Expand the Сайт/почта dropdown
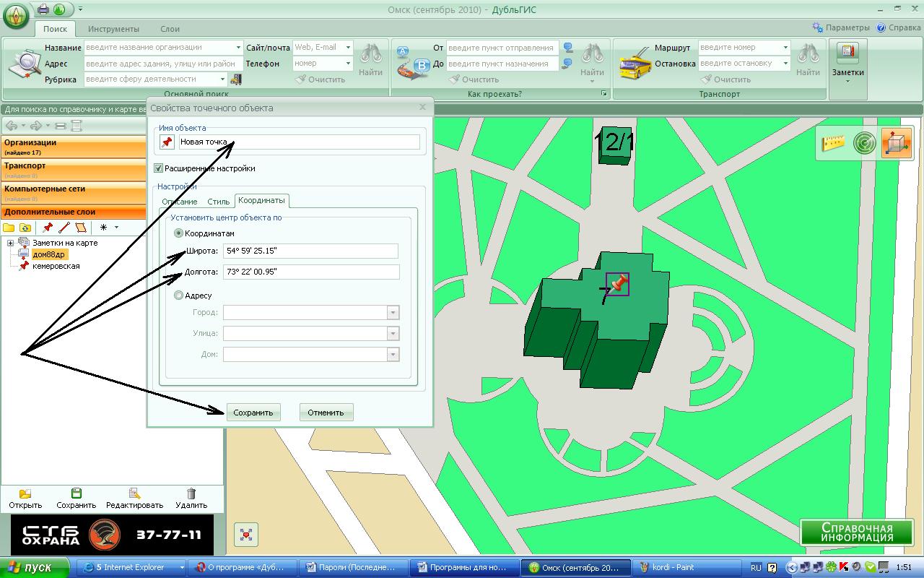 [348, 47]
